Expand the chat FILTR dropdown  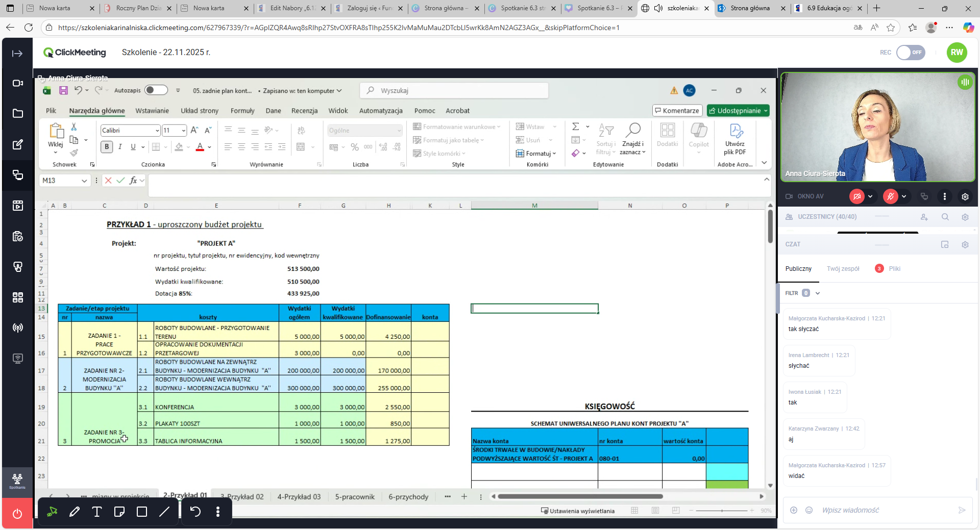coord(817,293)
